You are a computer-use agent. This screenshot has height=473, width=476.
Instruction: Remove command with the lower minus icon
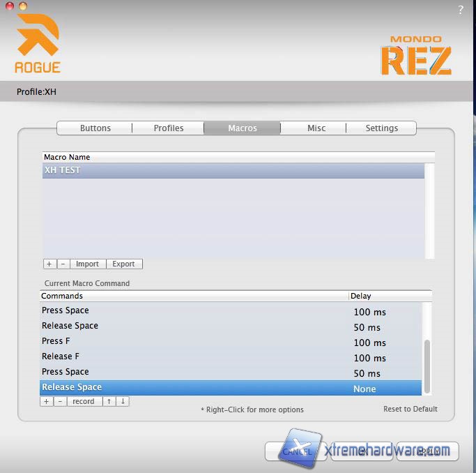(x=60, y=401)
